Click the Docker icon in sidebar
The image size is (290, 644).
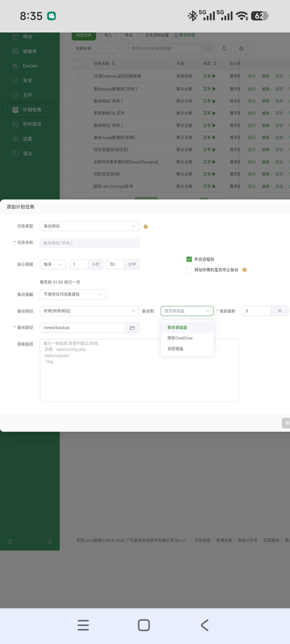pos(15,66)
